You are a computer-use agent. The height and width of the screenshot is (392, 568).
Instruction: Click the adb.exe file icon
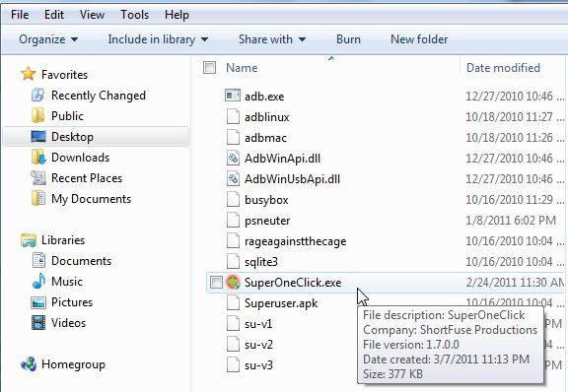tap(233, 96)
